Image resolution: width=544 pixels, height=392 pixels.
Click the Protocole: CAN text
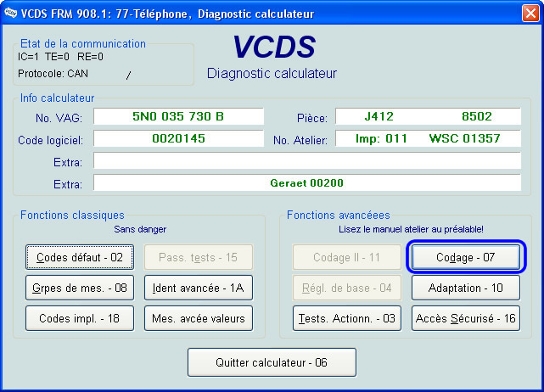53,74
